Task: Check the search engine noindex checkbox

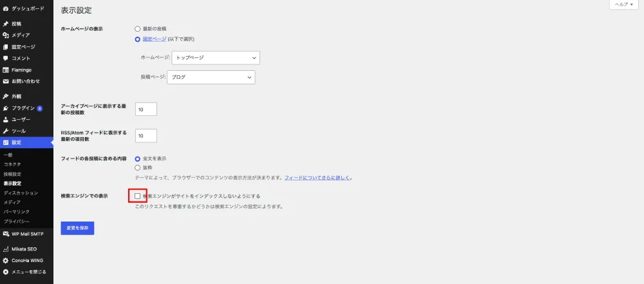Action: (x=138, y=196)
